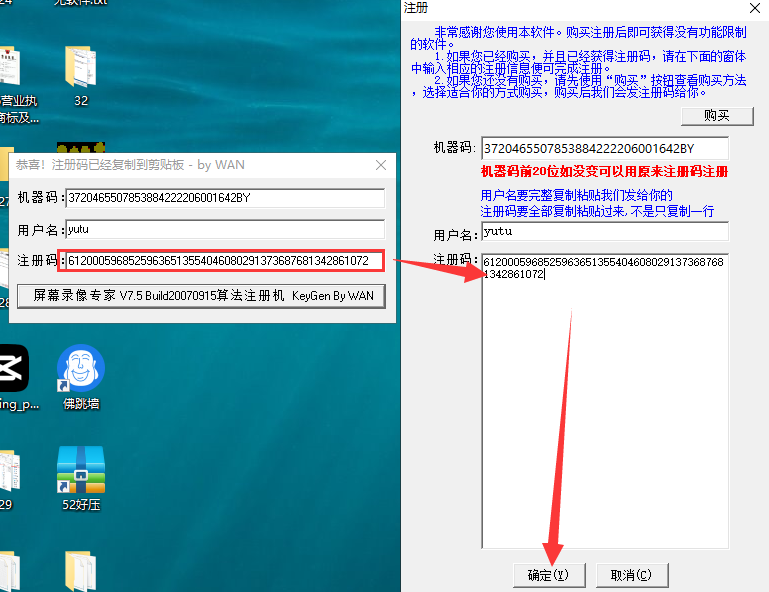Click the red text 机器码前20位如没变可以用原来注册码注册
The image size is (769, 592).
coord(604,172)
